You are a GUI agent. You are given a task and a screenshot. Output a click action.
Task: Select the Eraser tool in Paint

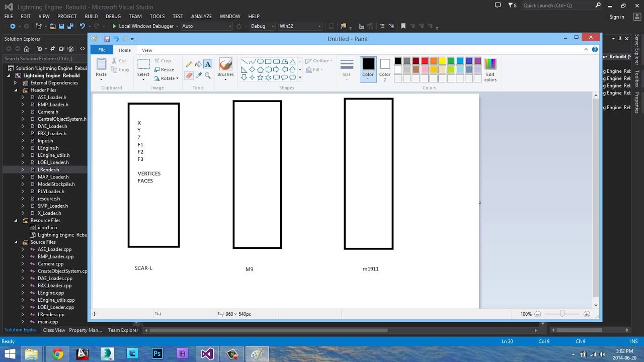coord(189,75)
